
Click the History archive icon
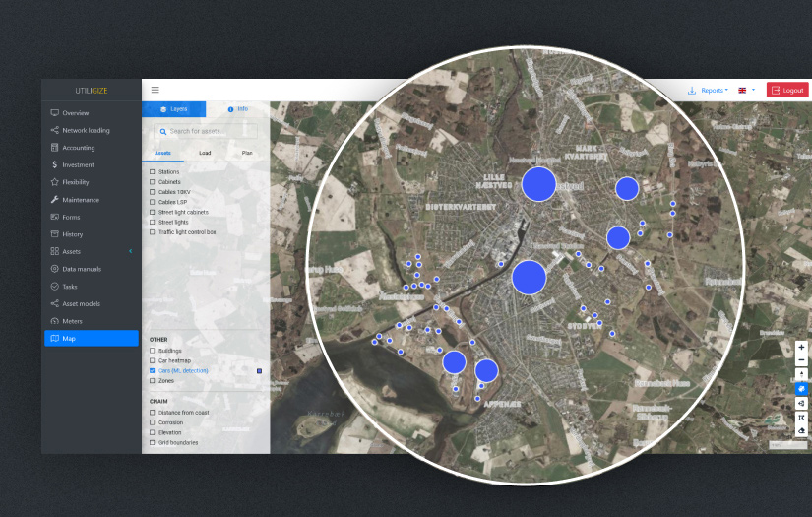(54, 234)
